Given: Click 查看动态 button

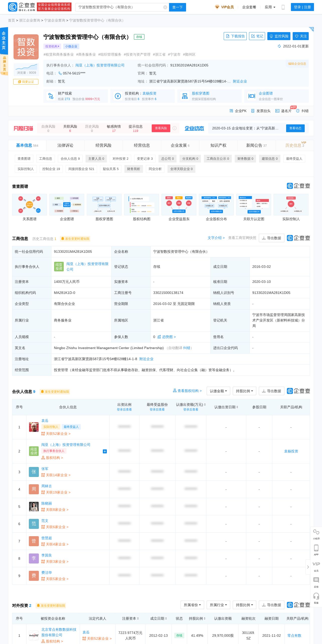Looking at the screenshot, I should click(x=295, y=128).
